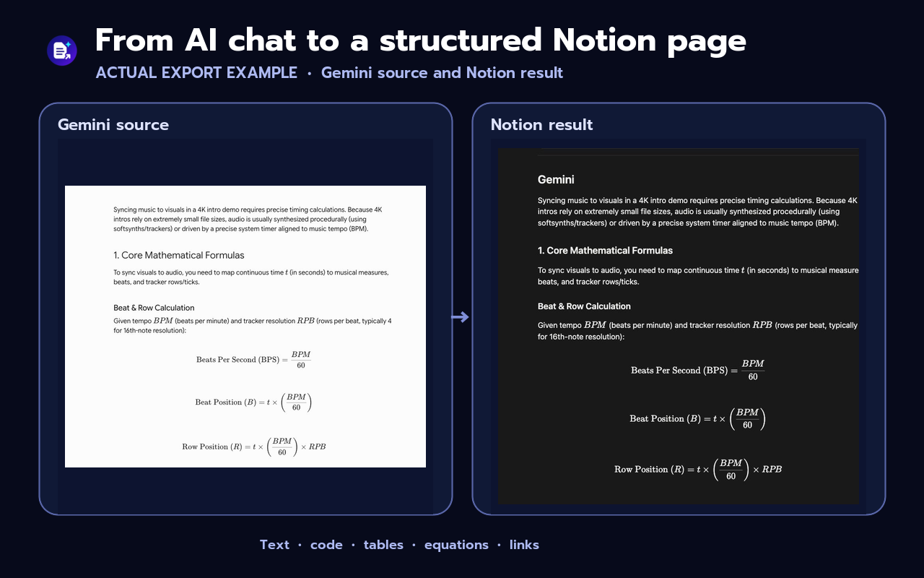Click the "Given tempo BPM" line in the Notion result
924x578 pixels.
(697, 331)
